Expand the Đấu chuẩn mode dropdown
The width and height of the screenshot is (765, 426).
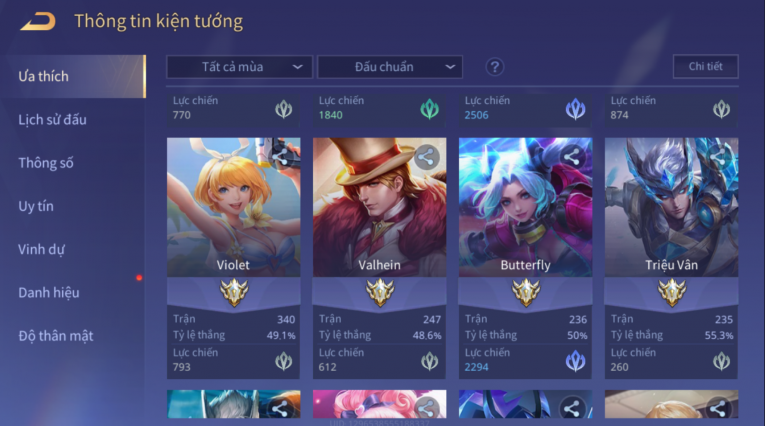tap(390, 67)
